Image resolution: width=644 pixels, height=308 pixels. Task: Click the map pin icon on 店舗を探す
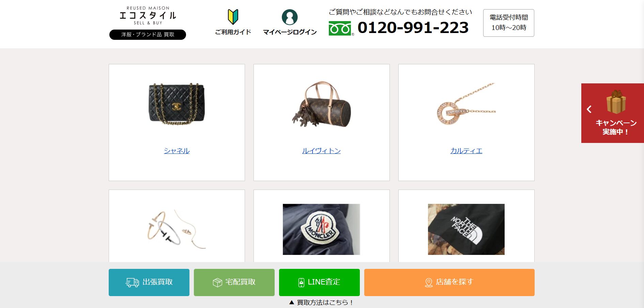coord(429,282)
